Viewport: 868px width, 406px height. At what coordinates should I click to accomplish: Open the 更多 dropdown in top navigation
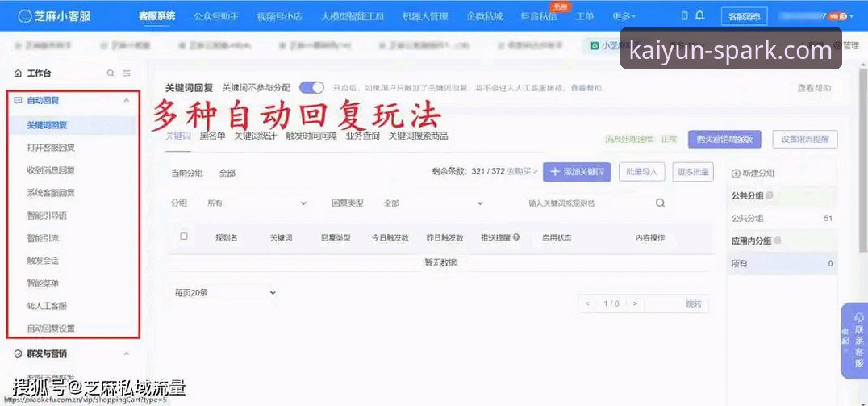pyautogui.click(x=624, y=16)
